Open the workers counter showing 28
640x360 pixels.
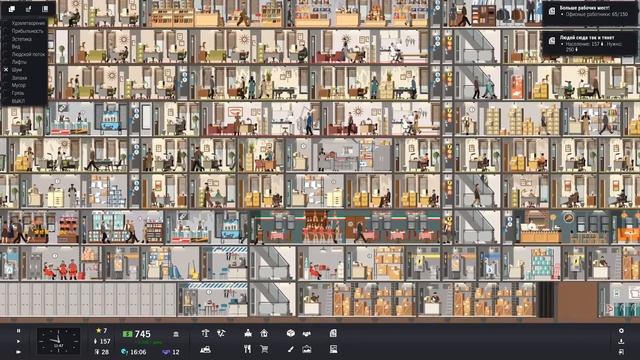102,351
